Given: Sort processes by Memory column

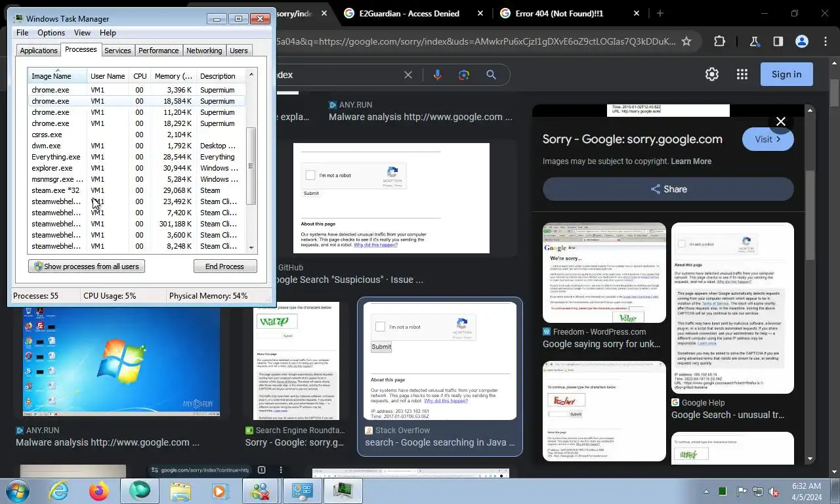Looking at the screenshot, I should [173, 76].
